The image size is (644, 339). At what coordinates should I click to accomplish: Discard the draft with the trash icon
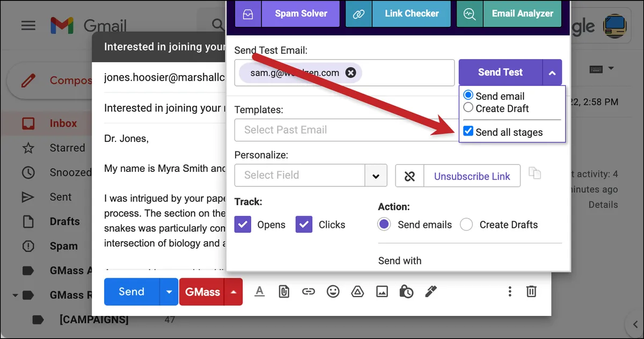click(531, 291)
